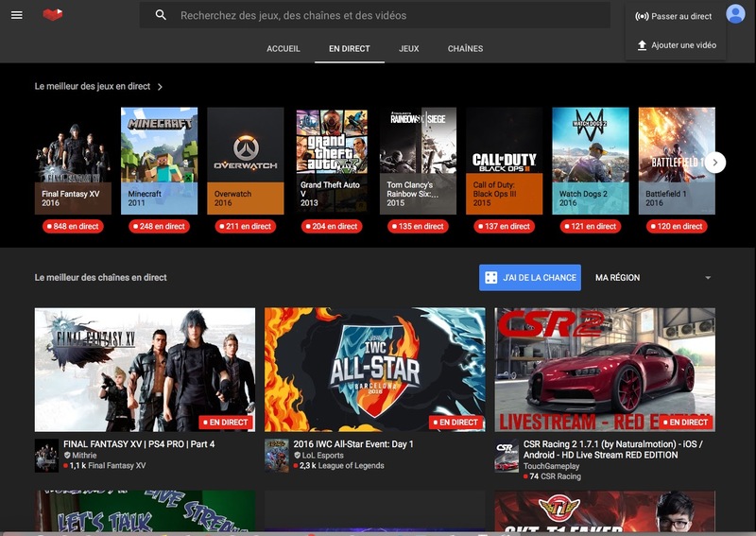
Task: Open the Overwatch game card
Action: click(x=246, y=161)
